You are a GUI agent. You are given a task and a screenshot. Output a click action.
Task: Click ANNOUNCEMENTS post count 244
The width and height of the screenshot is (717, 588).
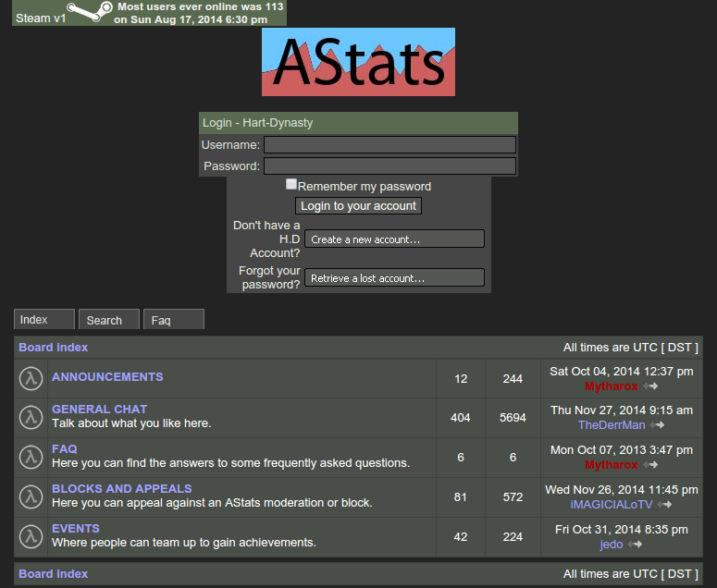pyautogui.click(x=513, y=379)
